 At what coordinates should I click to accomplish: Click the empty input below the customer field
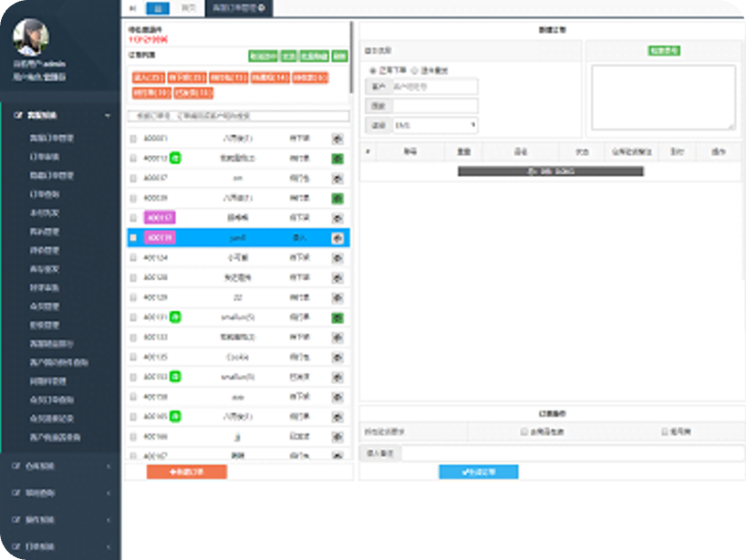click(x=435, y=106)
